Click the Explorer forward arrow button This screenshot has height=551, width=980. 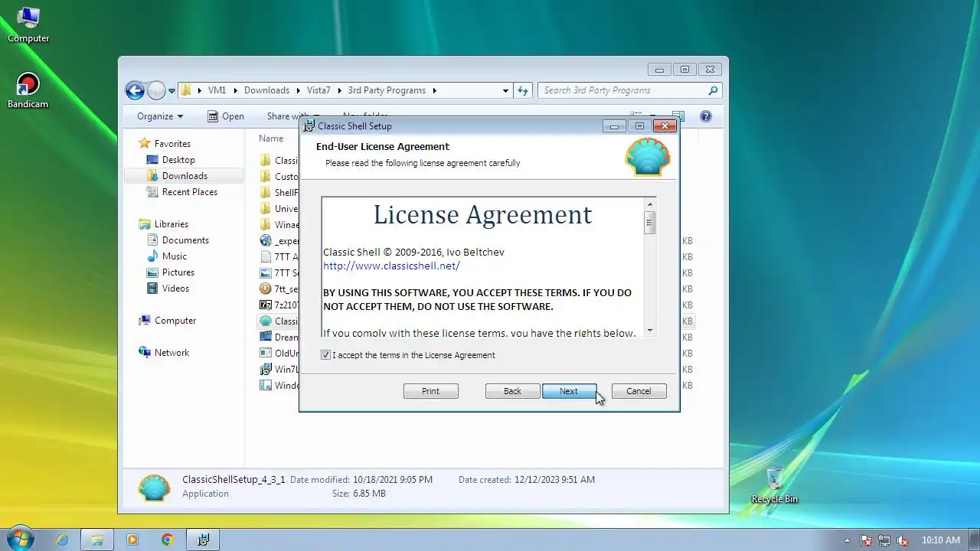point(156,90)
